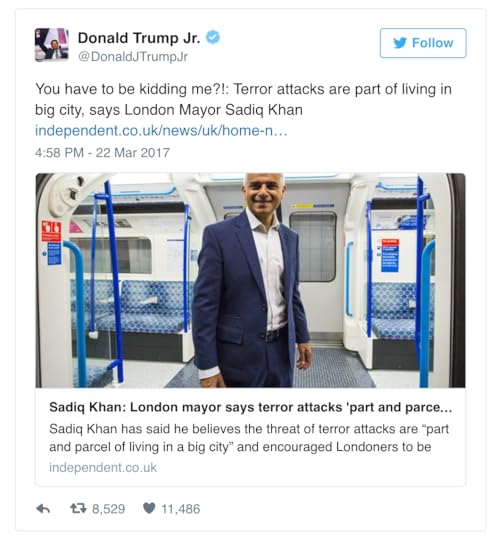This screenshot has width=496, height=540.
Task: Click the reply arrow icon
Action: coord(43,509)
